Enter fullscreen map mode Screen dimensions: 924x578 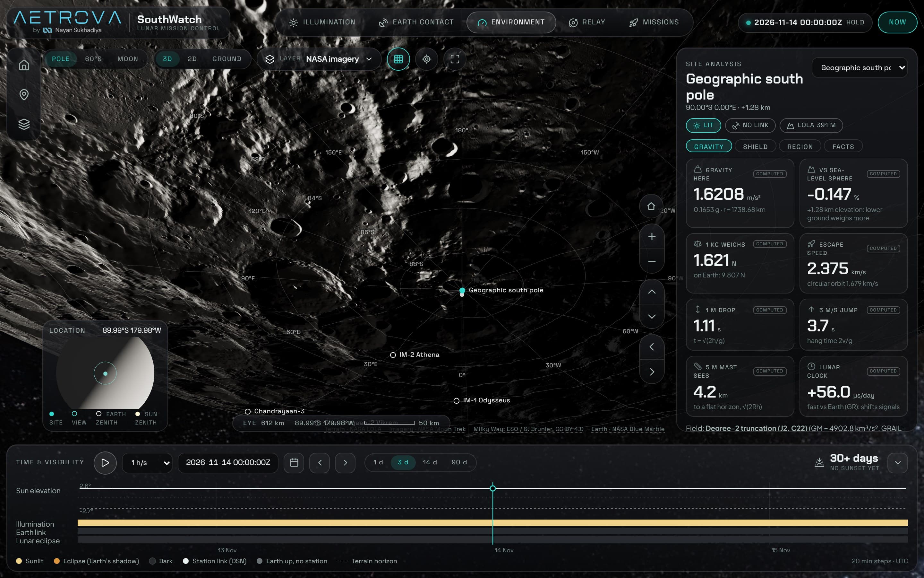[x=455, y=59]
